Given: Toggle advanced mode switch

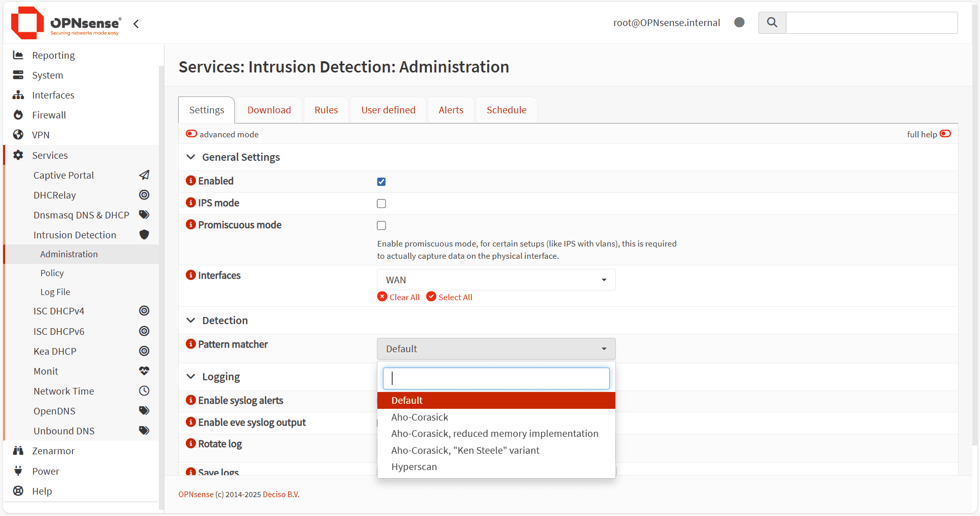Looking at the screenshot, I should 192,134.
